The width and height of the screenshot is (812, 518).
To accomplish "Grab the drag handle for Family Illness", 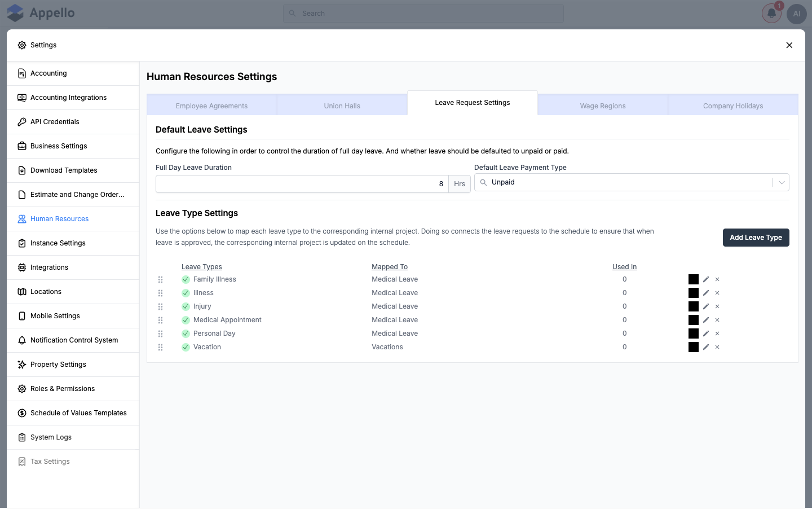I will click(161, 279).
